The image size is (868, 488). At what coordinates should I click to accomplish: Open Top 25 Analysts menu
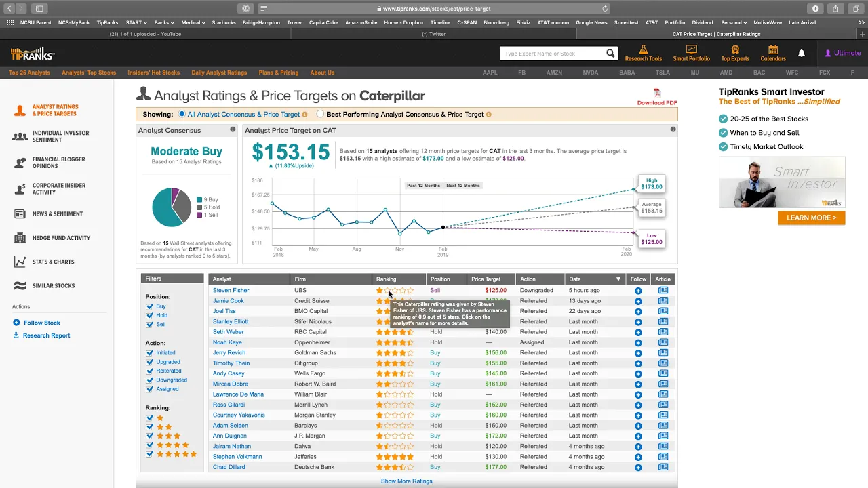[29, 73]
